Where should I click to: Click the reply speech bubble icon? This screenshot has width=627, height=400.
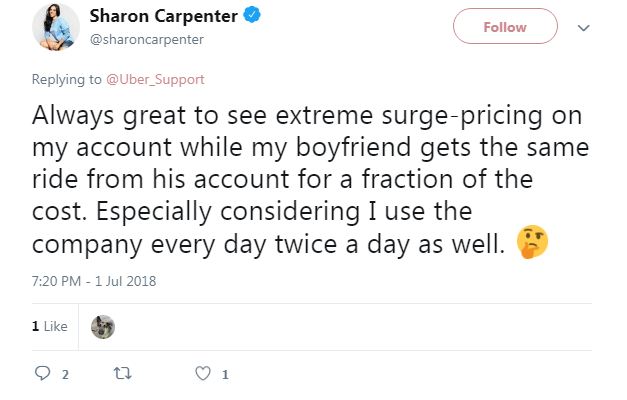42,373
